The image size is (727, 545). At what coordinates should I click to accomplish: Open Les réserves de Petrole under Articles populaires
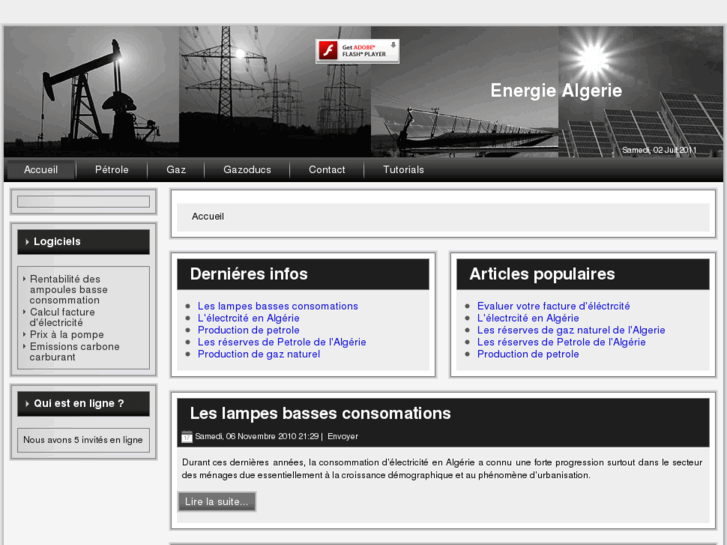[x=561, y=342]
